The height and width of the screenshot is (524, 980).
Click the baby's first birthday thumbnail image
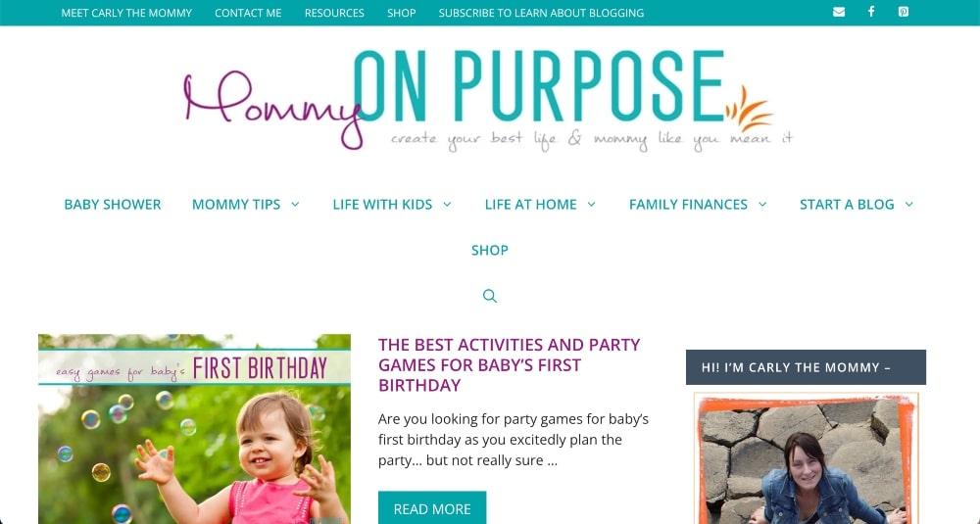click(194, 429)
